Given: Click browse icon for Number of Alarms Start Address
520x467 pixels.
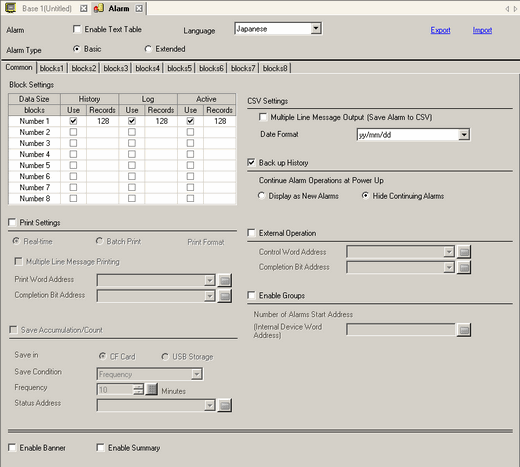Looking at the screenshot, I should click(464, 330).
